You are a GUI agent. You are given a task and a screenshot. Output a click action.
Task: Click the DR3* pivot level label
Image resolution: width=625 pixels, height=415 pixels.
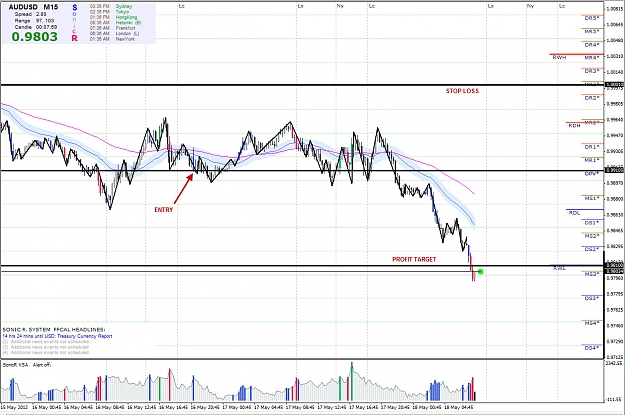(592, 71)
